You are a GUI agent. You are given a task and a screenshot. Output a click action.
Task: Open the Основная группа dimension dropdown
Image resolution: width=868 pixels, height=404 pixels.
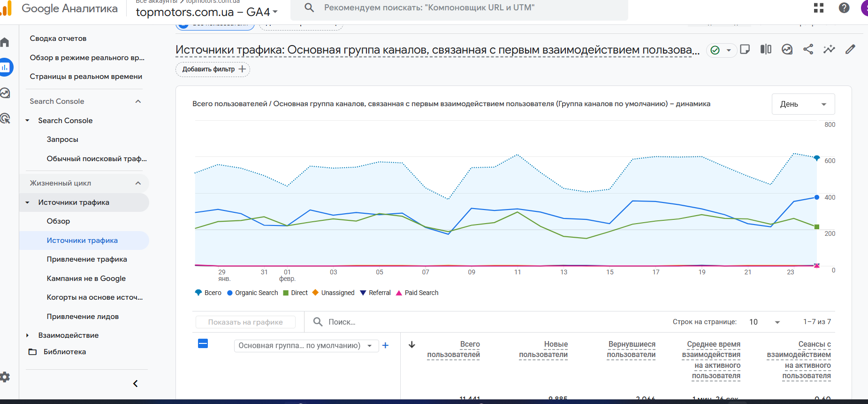[306, 346]
